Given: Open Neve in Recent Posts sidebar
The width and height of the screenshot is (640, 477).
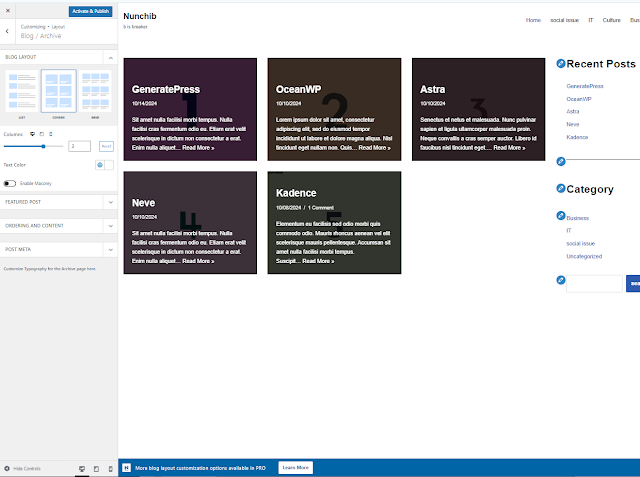Looking at the screenshot, I should pos(573,124).
